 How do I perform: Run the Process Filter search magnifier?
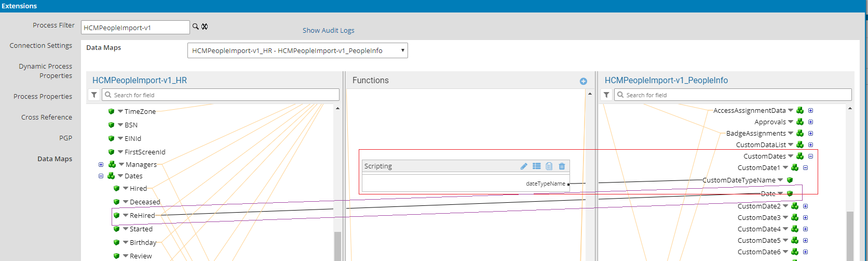(196, 27)
